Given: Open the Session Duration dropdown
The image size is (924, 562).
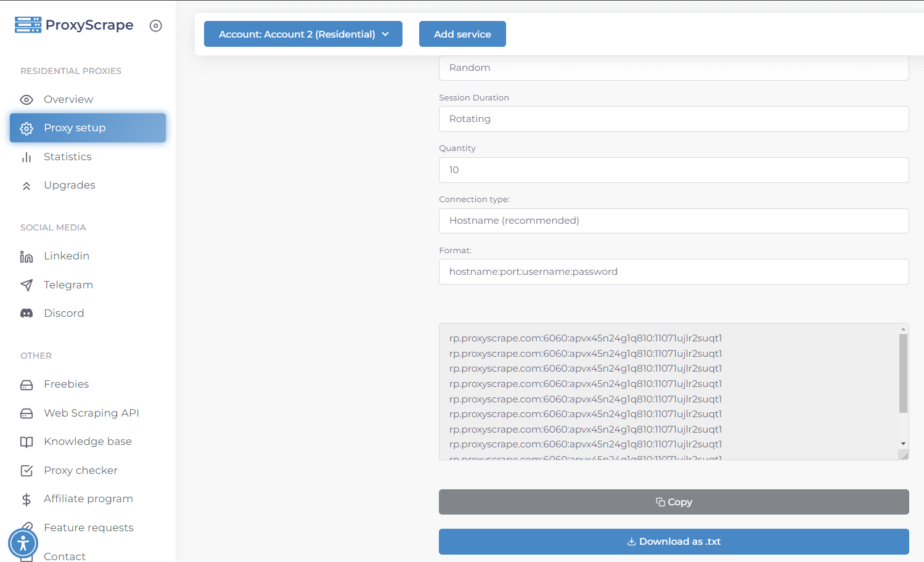Looking at the screenshot, I should tap(673, 118).
